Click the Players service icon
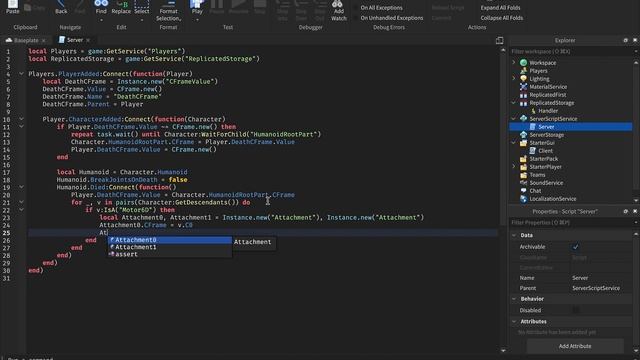 coord(524,71)
